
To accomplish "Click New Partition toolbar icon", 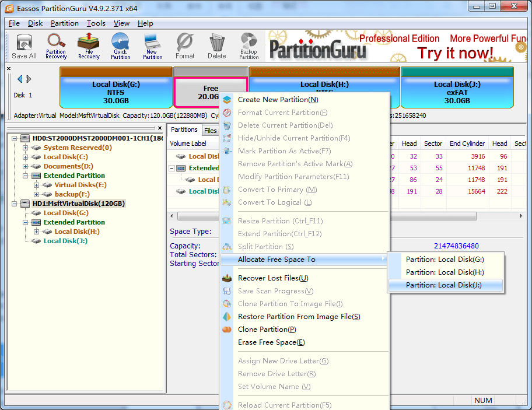I will click(152, 47).
